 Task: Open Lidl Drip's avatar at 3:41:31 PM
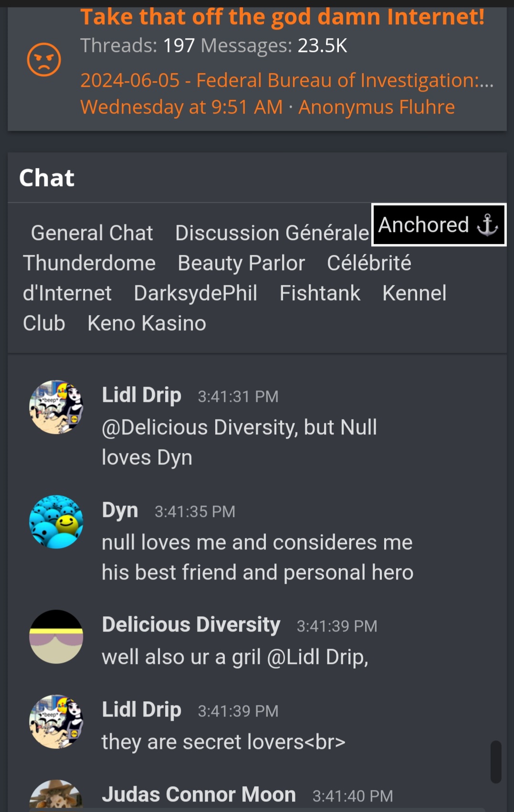point(56,407)
